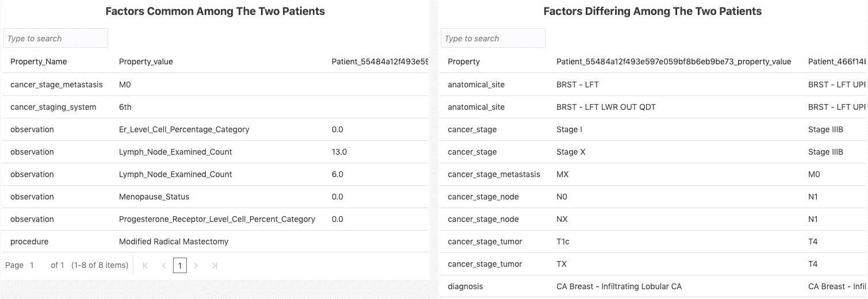Select the Stage I cancer_stage row
The width and height of the screenshot is (868, 299).
[x=569, y=129]
